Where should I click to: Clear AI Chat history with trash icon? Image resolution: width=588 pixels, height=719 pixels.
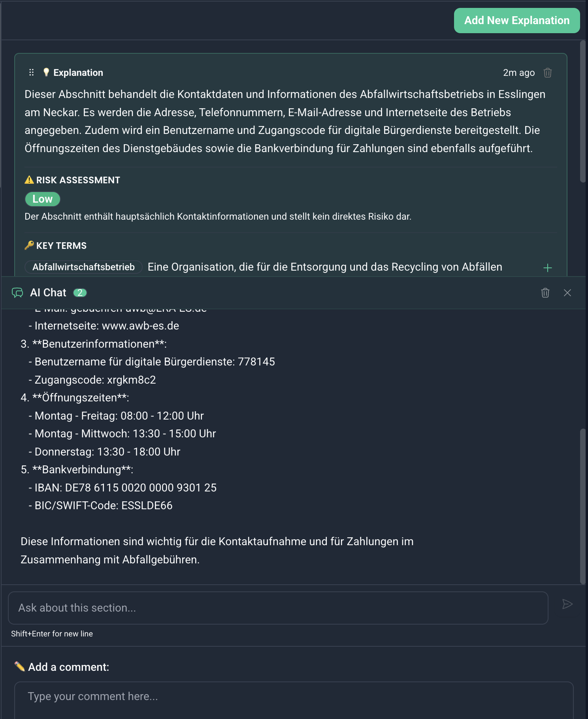545,293
